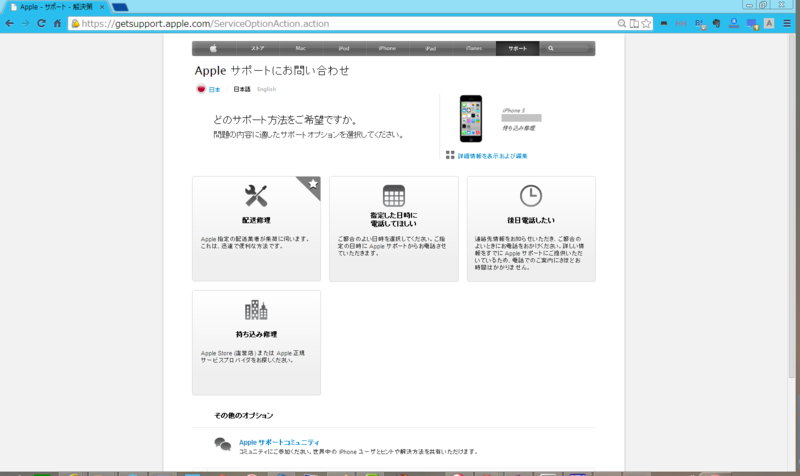The width and height of the screenshot is (800, 476).
Task: Click the chat bubbles community icon
Action: point(222,444)
